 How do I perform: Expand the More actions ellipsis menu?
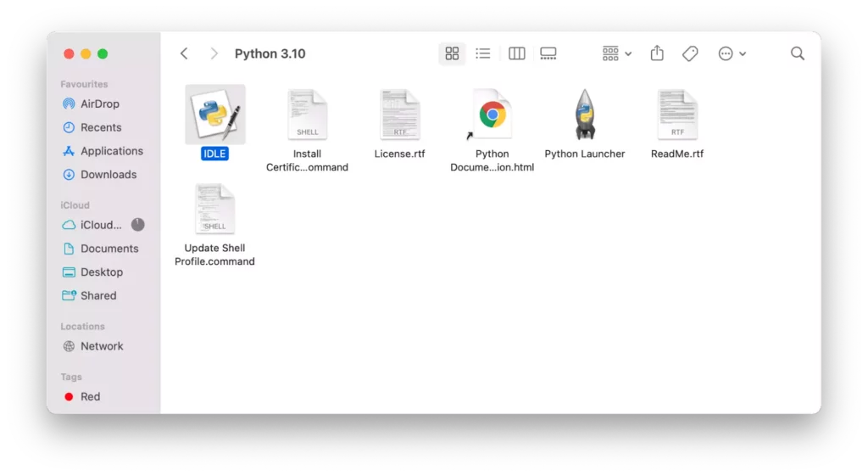[x=732, y=53]
